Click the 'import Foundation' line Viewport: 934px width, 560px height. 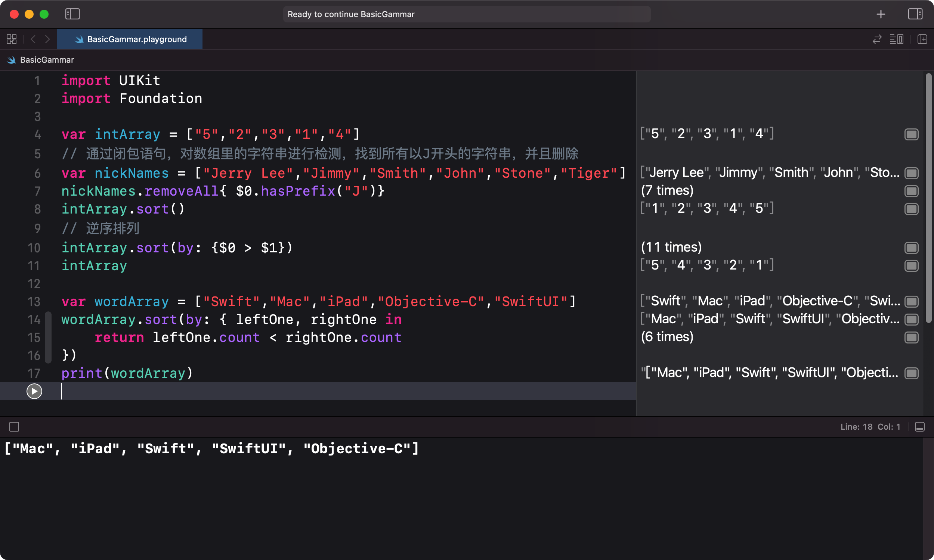click(x=132, y=99)
